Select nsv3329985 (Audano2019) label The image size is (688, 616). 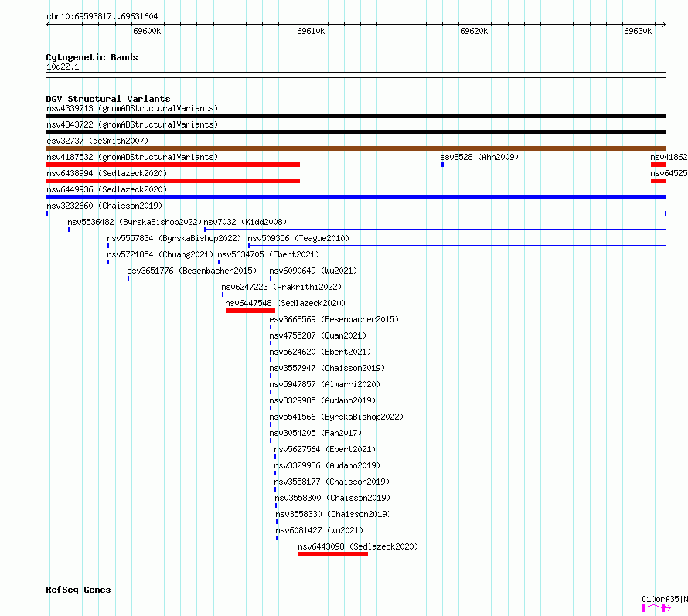point(322,400)
